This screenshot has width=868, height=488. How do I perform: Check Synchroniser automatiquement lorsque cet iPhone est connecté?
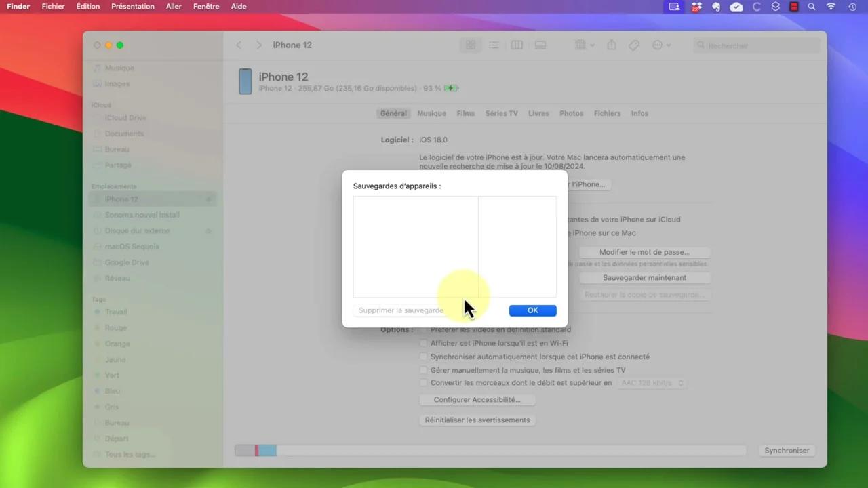tap(423, 357)
